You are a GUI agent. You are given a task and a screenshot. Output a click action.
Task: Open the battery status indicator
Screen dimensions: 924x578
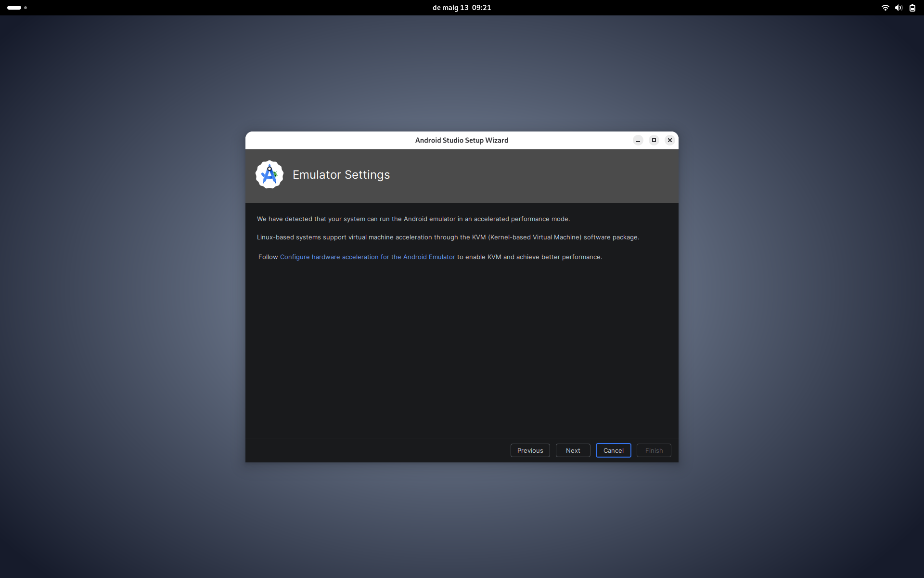tap(912, 8)
